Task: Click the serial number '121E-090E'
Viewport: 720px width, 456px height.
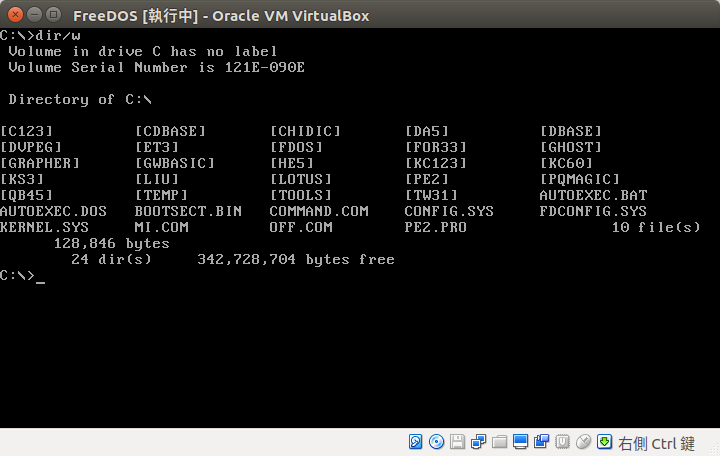Action: tap(264, 68)
